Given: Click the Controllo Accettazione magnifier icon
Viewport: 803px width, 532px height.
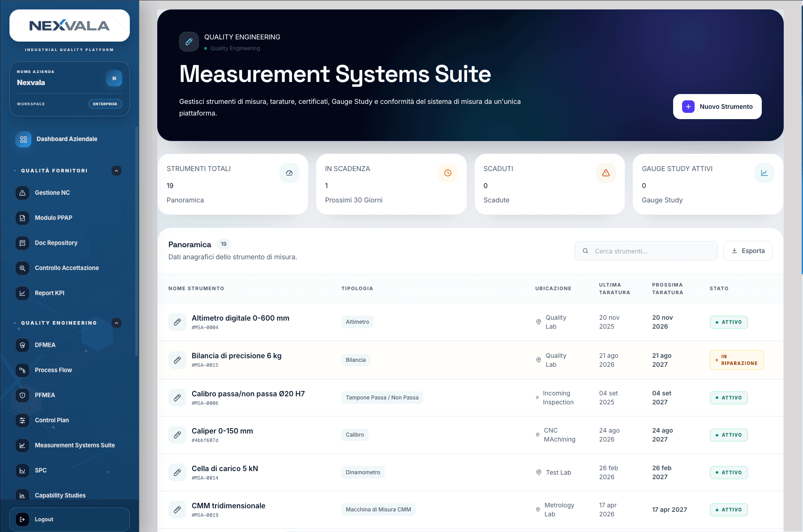Looking at the screenshot, I should point(22,268).
